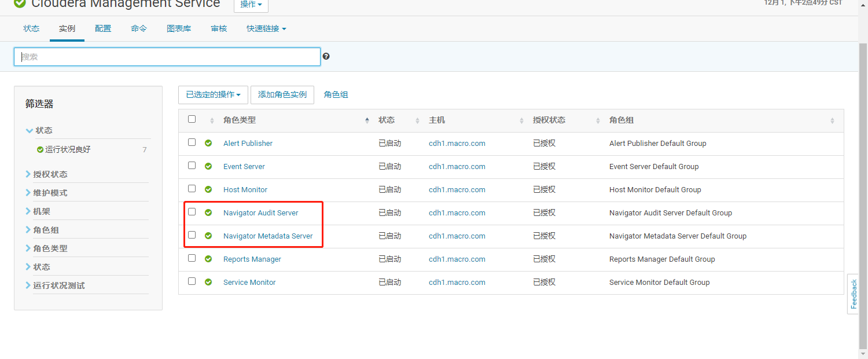868x359 pixels.
Task: Open the 已选定的操作 dropdown
Action: (x=213, y=95)
